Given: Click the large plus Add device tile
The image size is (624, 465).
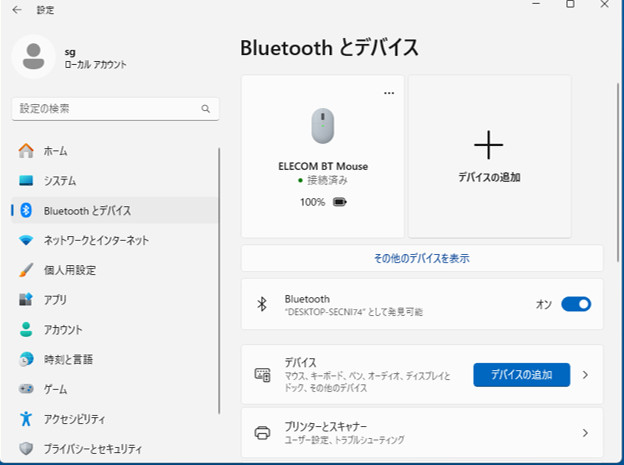Looking at the screenshot, I should pos(489,156).
